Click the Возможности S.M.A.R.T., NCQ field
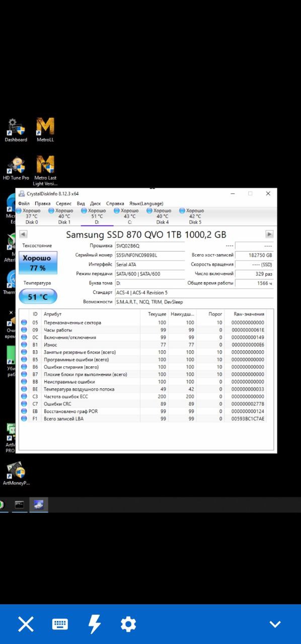 point(194,301)
